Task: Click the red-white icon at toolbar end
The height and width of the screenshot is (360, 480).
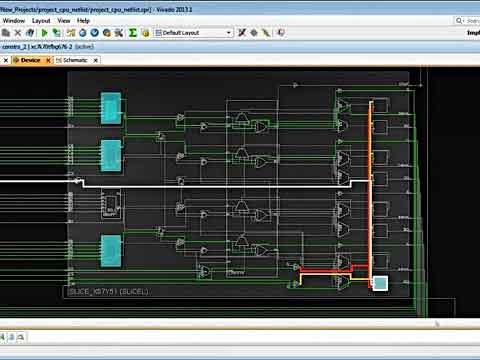Action: [x=281, y=33]
